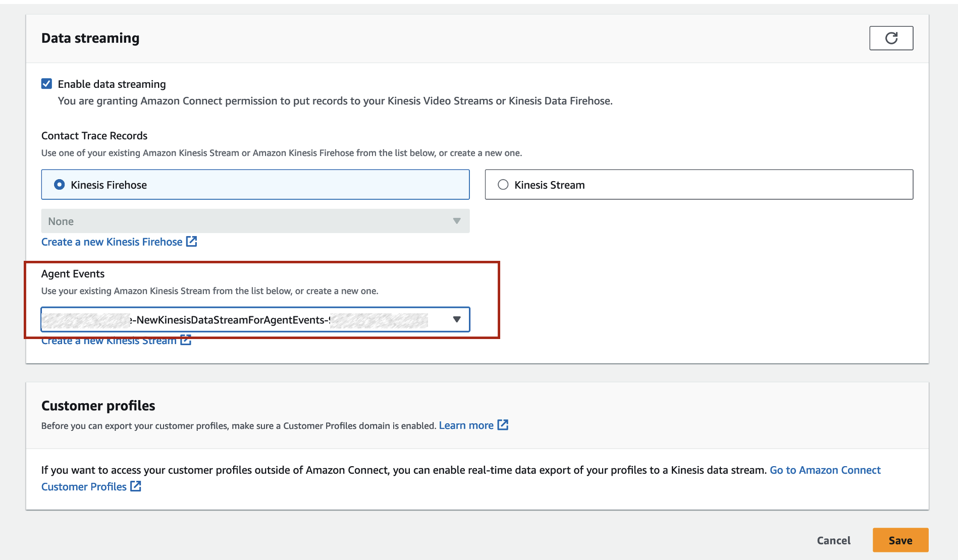The width and height of the screenshot is (958, 560).
Task: Select the Kinesis Firehose radio option
Action: pyautogui.click(x=60, y=185)
